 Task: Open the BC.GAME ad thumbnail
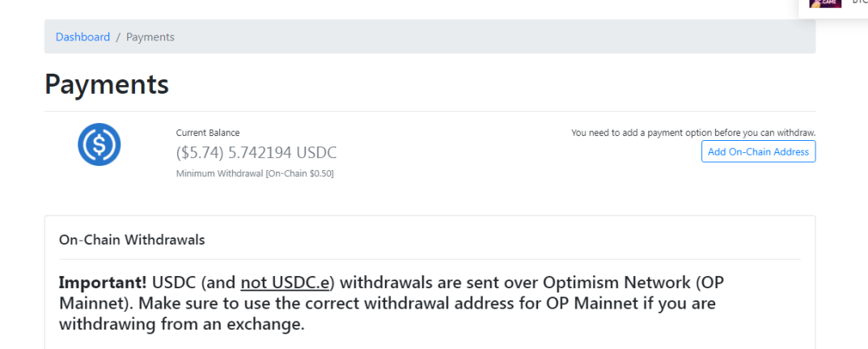pos(825,3)
